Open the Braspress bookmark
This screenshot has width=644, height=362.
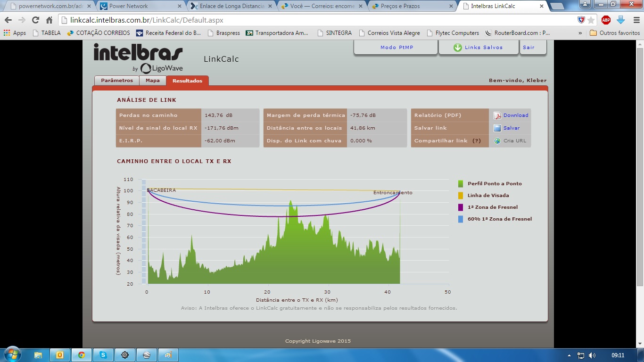pyautogui.click(x=224, y=33)
